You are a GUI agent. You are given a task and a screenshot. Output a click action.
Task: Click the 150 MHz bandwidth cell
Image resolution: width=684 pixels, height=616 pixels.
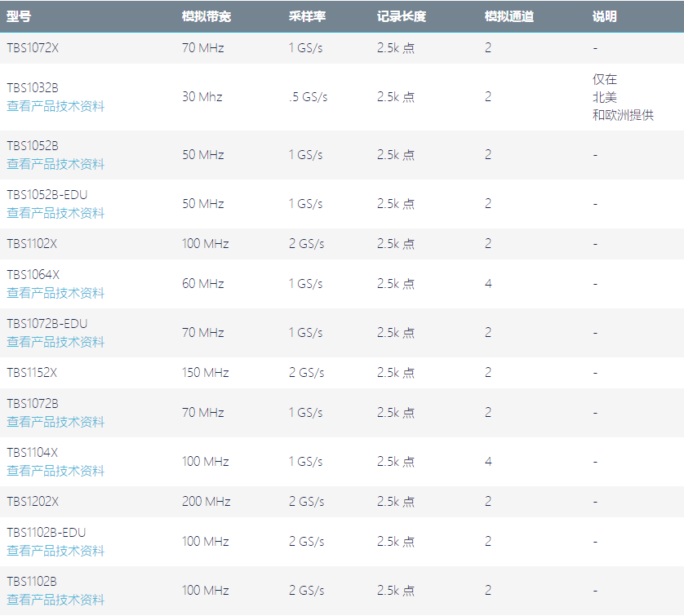coord(206,372)
